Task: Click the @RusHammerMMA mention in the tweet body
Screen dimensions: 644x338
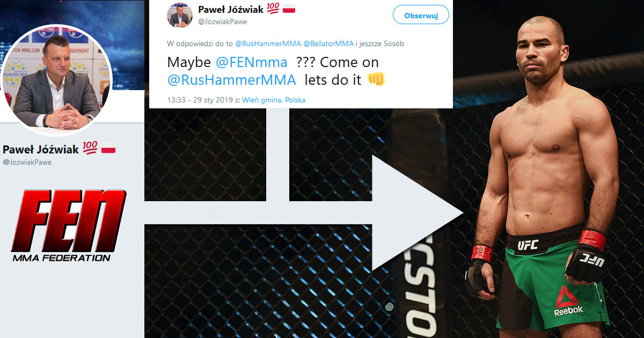Action: pos(232,80)
